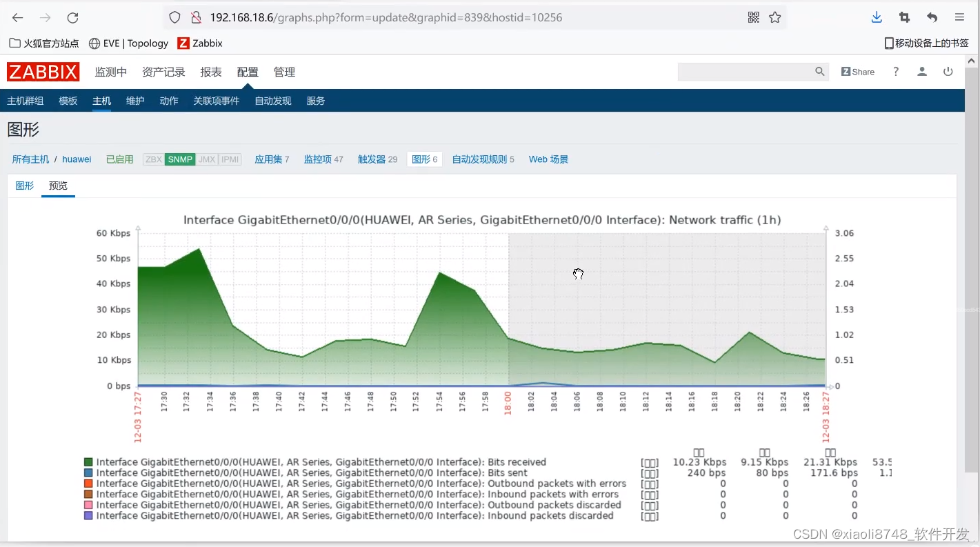980x547 pixels.
Task: Open 监控项 47 link
Action: tap(323, 159)
